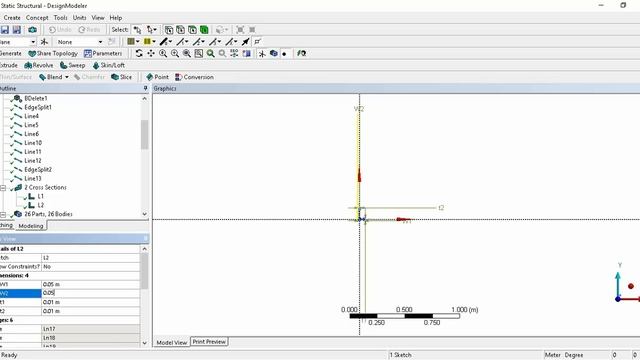Open the Help menu

116,18
